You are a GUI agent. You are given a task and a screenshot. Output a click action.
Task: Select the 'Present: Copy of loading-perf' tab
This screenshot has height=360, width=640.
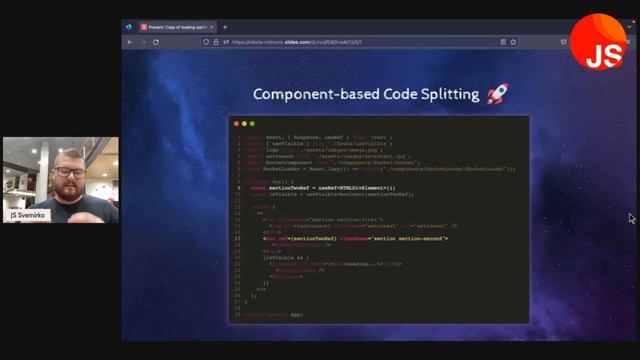point(178,27)
